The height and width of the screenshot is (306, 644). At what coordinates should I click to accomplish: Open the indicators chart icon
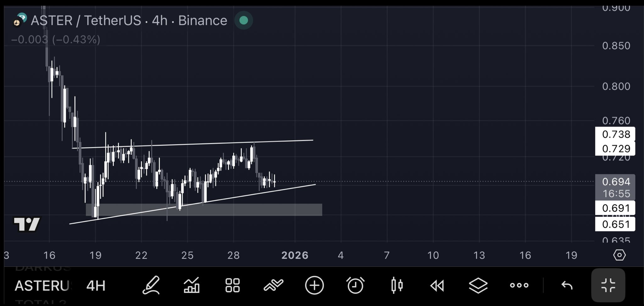[x=192, y=285]
